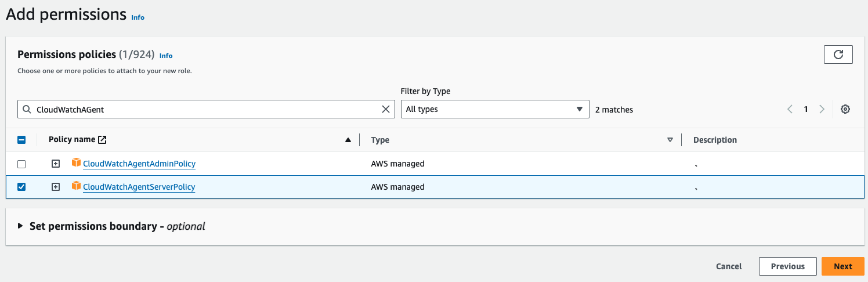
Task: Click the refresh policies icon button
Action: point(838,55)
